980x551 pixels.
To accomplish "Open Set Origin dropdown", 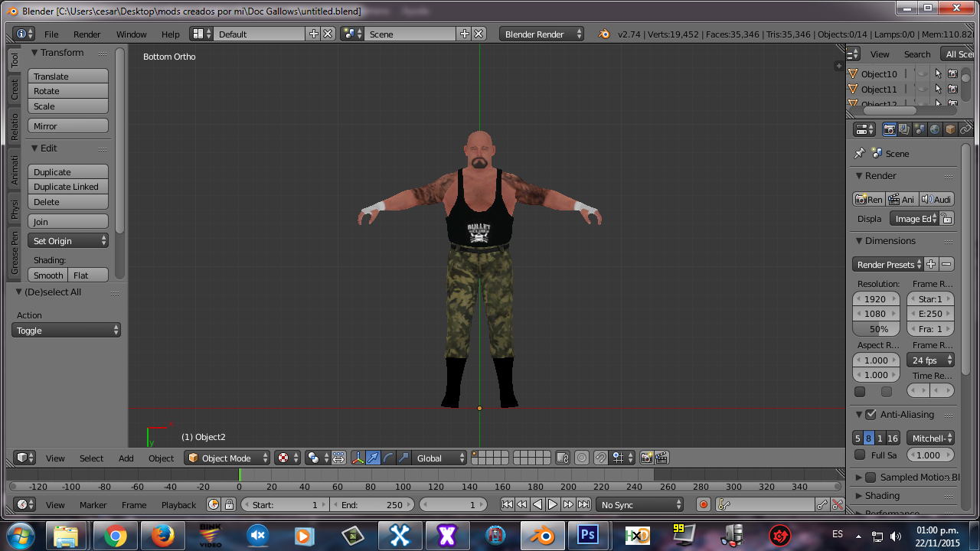I will pyautogui.click(x=68, y=240).
